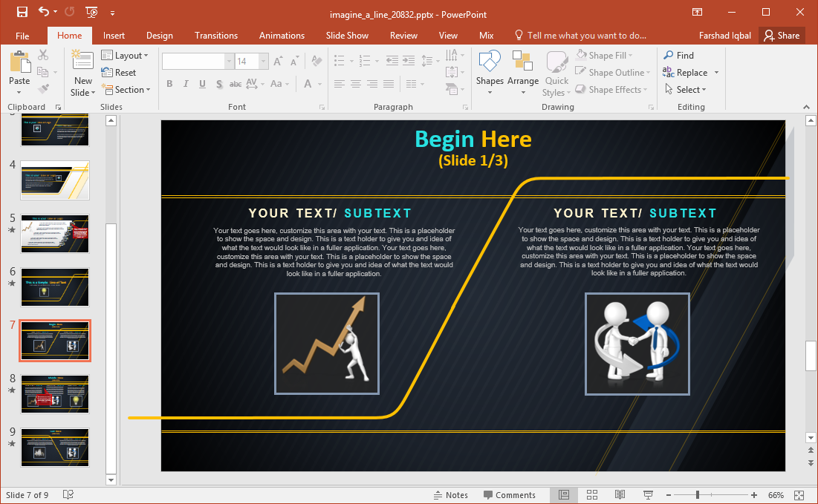Select the Center alignment icon

point(355,84)
